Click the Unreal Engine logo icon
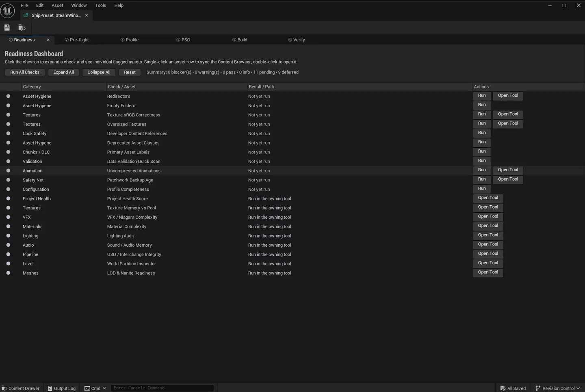 (8, 11)
